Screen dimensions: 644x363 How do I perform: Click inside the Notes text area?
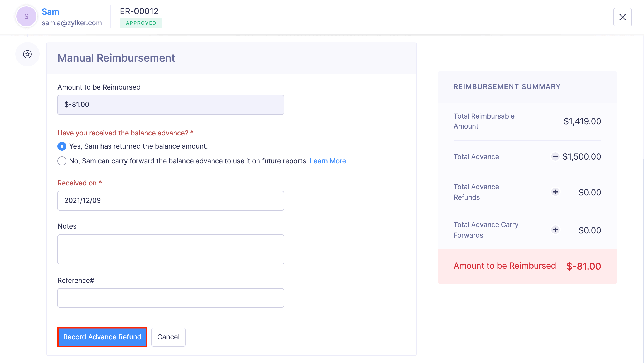170,249
